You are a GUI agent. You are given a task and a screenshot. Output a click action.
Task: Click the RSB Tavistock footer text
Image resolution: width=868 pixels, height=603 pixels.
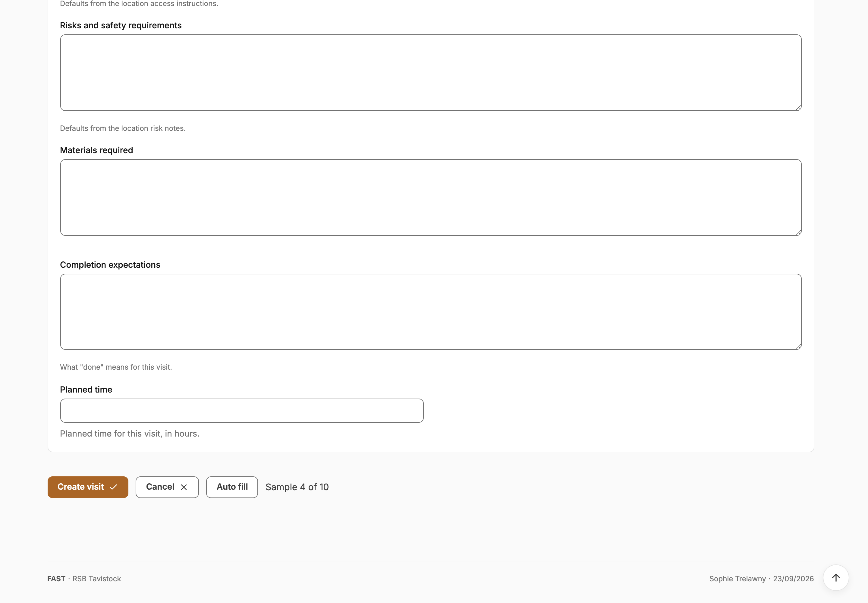click(97, 579)
